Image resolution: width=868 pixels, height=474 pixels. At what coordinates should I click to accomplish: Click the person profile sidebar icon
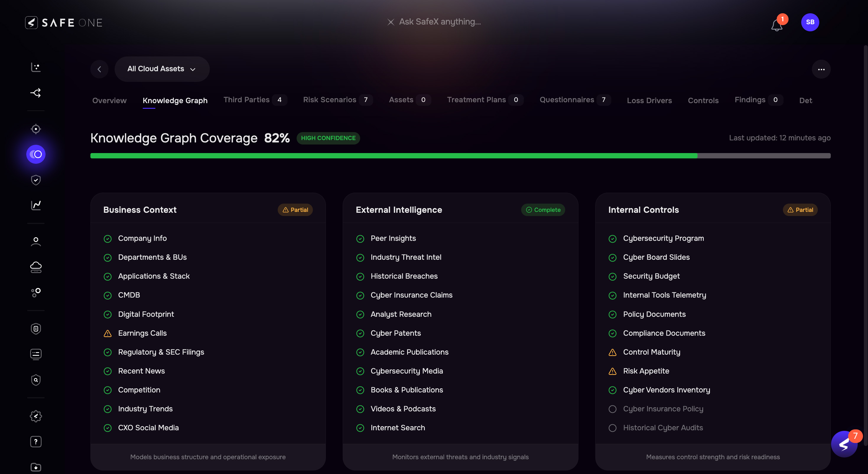[36, 242]
